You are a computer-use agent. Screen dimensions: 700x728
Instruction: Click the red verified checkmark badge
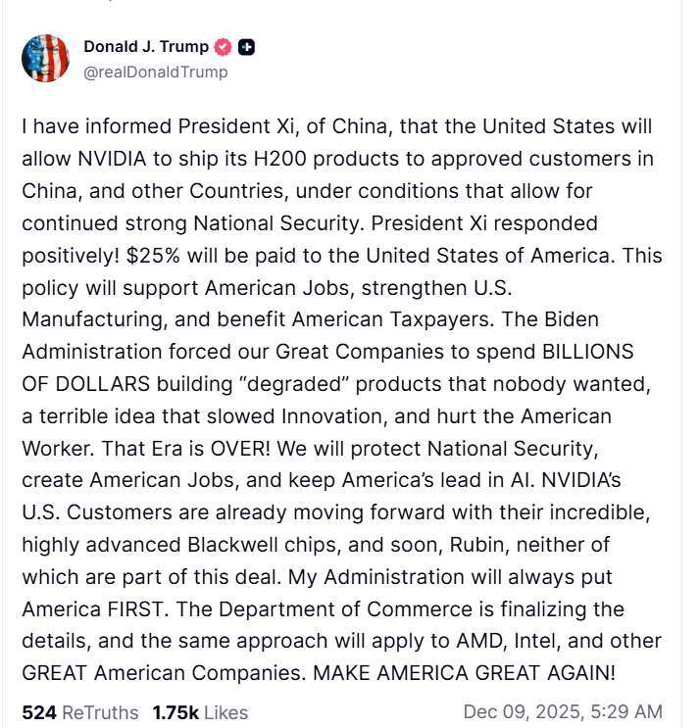tap(224, 47)
